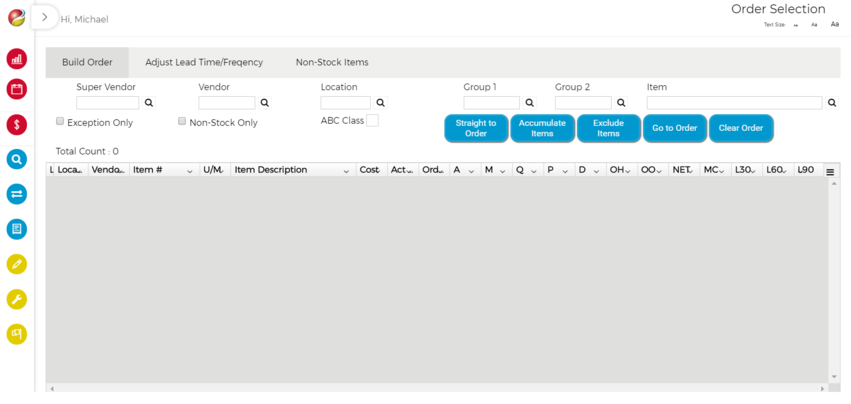Image resolution: width=851 pixels, height=404 pixels.
Task: Focus the Location input field
Action: coord(346,103)
